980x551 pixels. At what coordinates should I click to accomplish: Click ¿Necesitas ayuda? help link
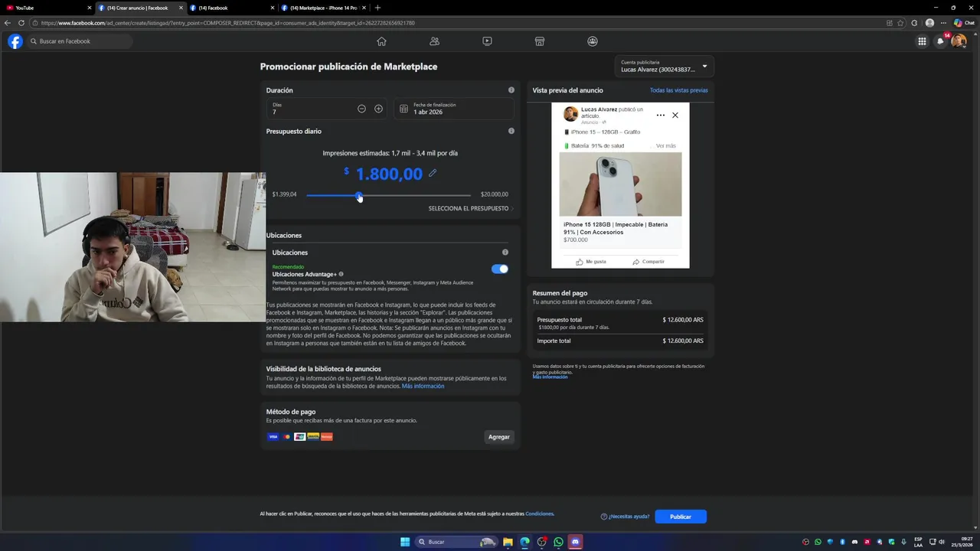coord(626,517)
